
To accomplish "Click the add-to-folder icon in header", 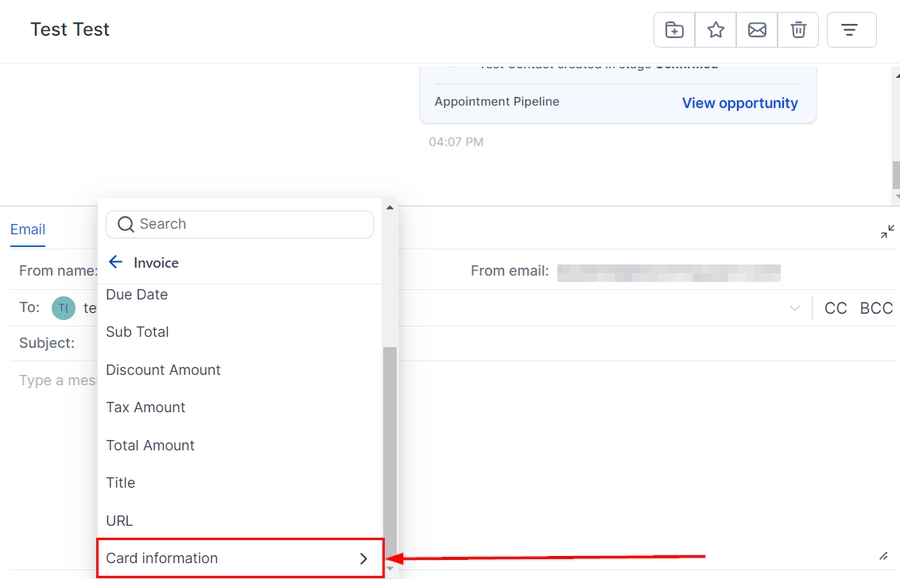I will pos(675,30).
